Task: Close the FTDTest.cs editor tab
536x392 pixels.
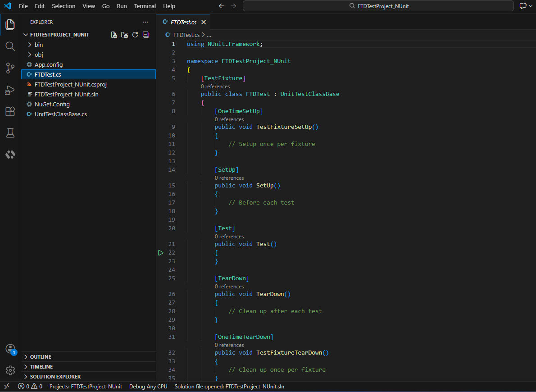Action: click(204, 22)
